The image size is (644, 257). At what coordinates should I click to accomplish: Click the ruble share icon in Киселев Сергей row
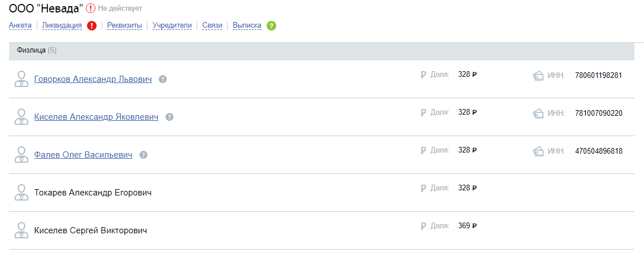424,226
